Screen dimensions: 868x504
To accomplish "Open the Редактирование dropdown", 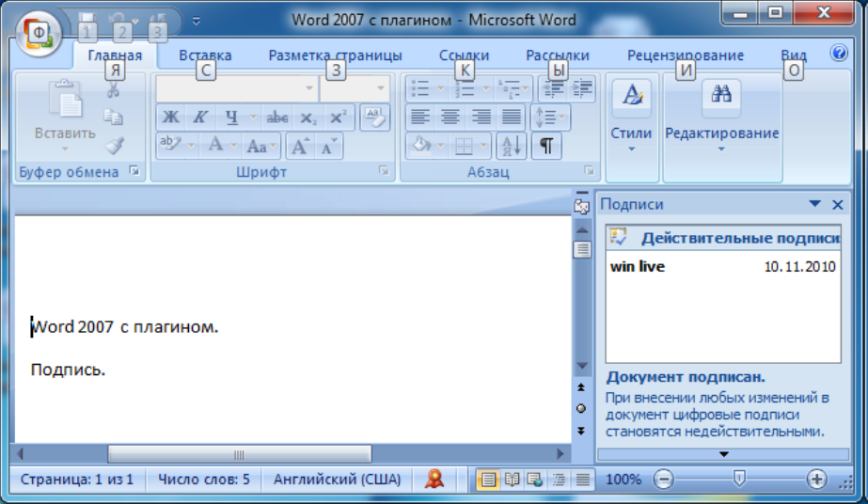I will 722,128.
